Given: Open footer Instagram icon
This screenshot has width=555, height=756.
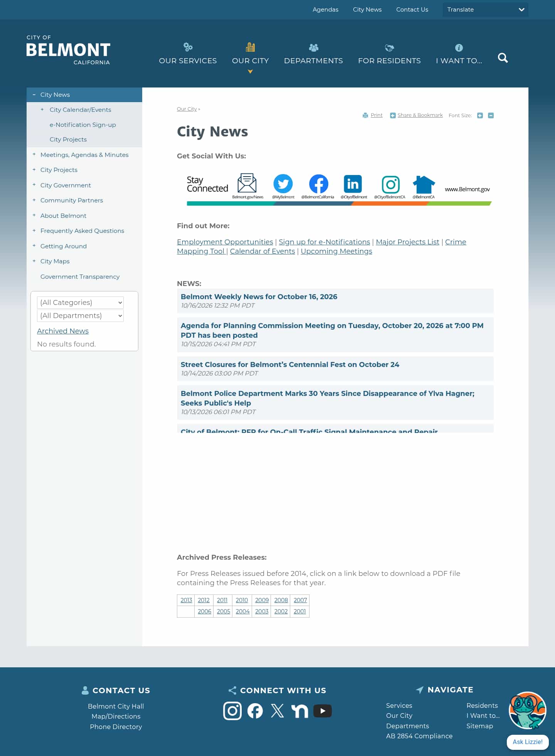Looking at the screenshot, I should click(232, 711).
